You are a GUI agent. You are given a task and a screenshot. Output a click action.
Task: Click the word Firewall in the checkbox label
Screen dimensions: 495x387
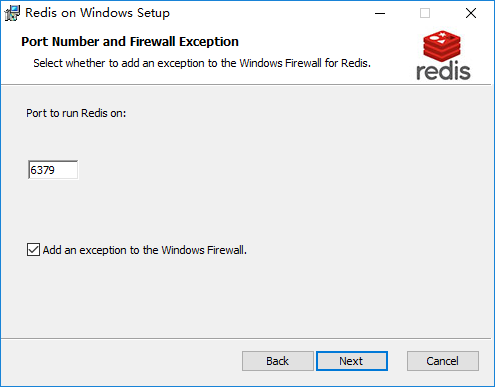tap(227, 250)
